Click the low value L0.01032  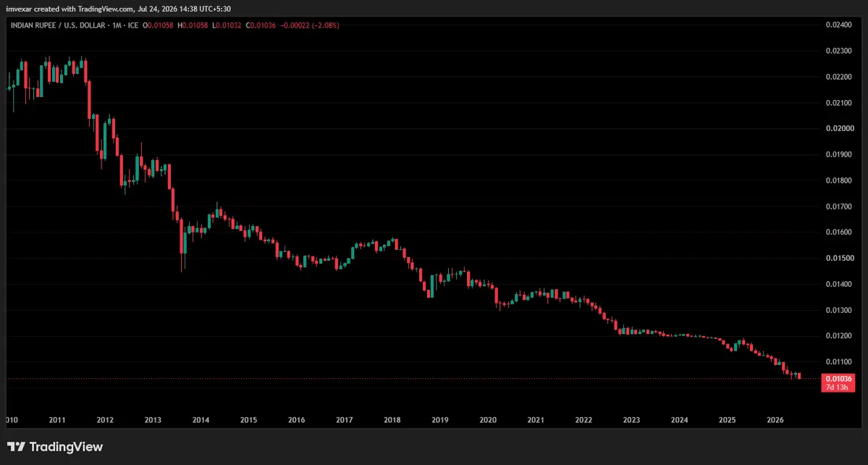tap(226, 25)
